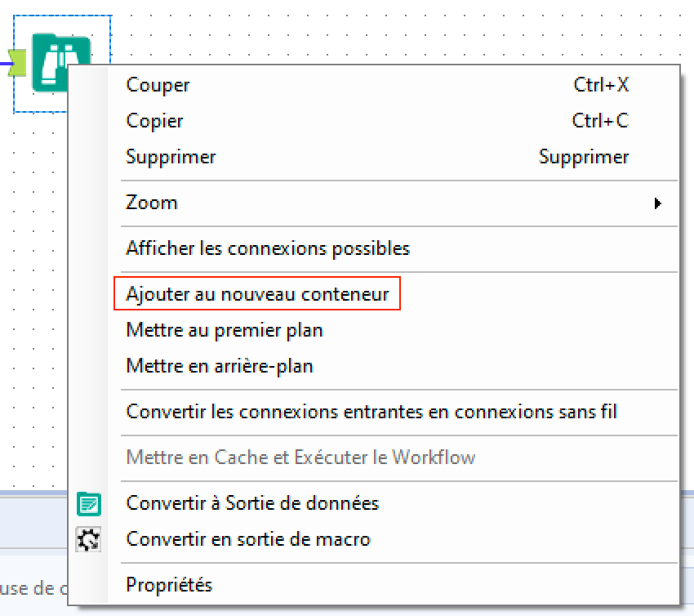Click the Convertir à Sortie de données label
The image size is (694, 616).
[252, 503]
